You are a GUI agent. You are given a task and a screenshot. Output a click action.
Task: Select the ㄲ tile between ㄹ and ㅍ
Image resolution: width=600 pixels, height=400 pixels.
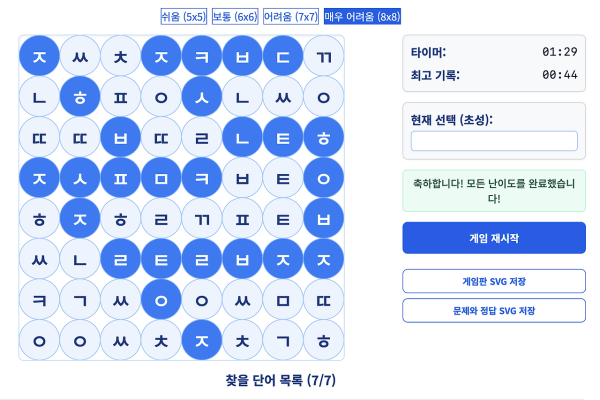coord(202,218)
